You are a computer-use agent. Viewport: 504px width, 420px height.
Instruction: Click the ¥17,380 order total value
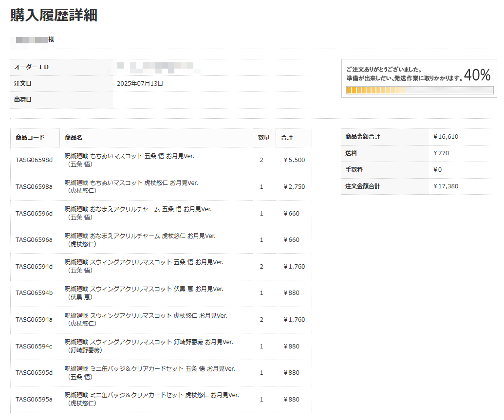[x=446, y=186]
